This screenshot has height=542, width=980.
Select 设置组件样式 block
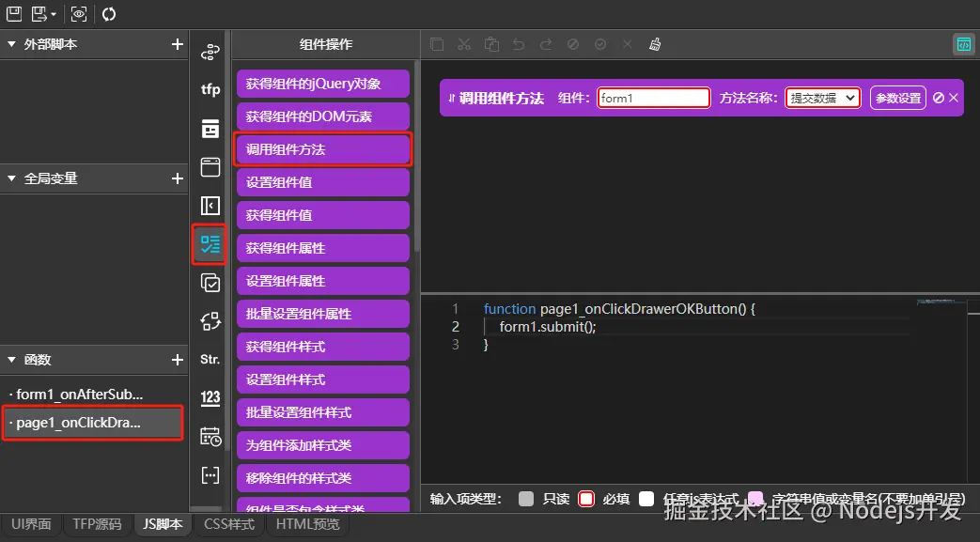[x=323, y=380]
